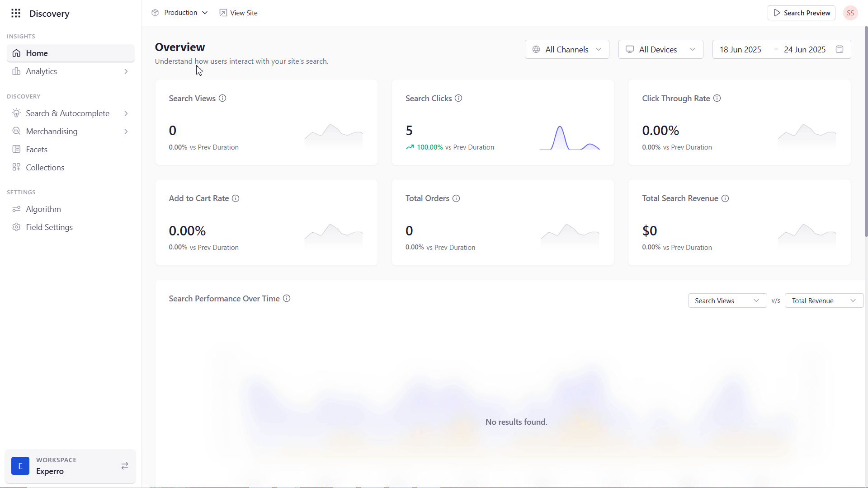Open the All Channels dropdown

[567, 49]
